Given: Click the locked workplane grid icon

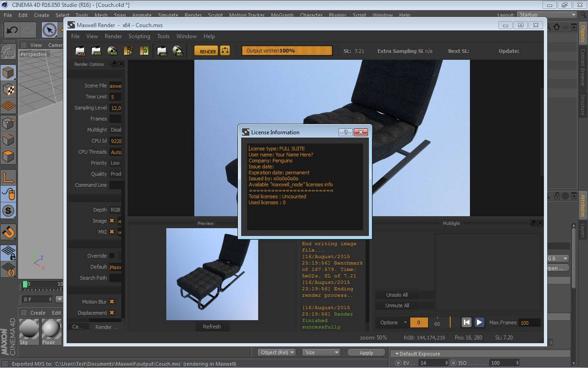Looking at the screenshot, I should pyautogui.click(x=8, y=252).
